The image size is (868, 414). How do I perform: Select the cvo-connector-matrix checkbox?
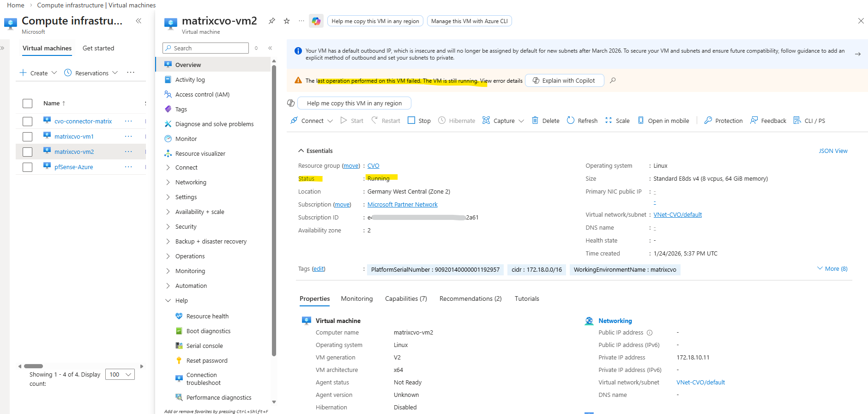click(28, 122)
